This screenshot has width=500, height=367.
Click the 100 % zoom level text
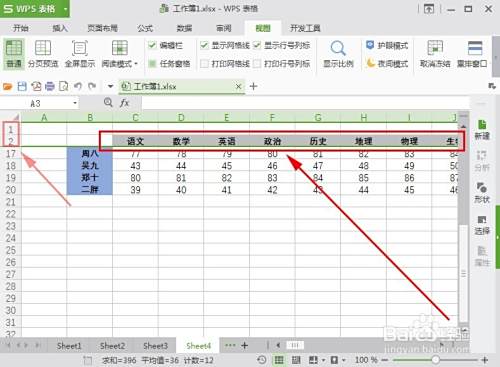pyautogui.click(x=366, y=360)
